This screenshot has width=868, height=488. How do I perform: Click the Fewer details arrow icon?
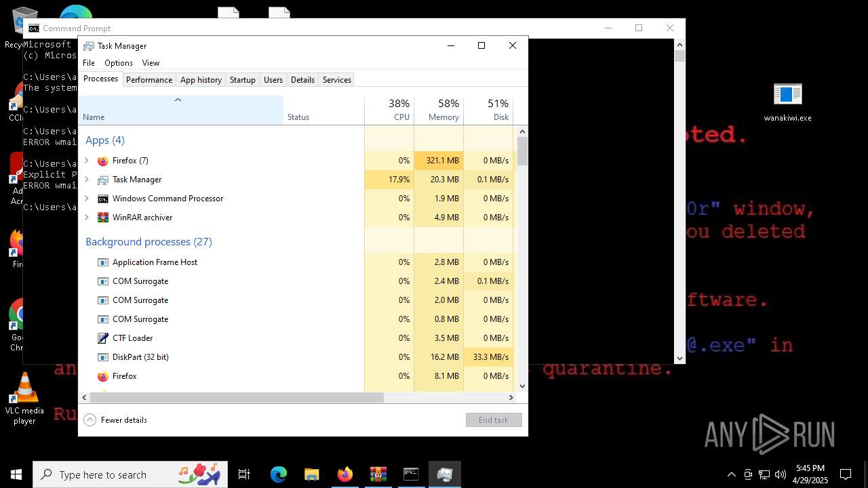(x=90, y=420)
